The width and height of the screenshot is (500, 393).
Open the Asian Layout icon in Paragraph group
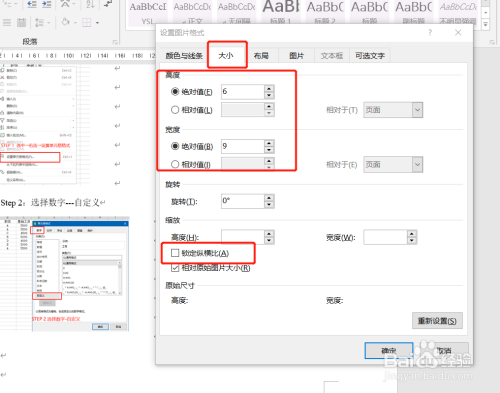coord(64,4)
